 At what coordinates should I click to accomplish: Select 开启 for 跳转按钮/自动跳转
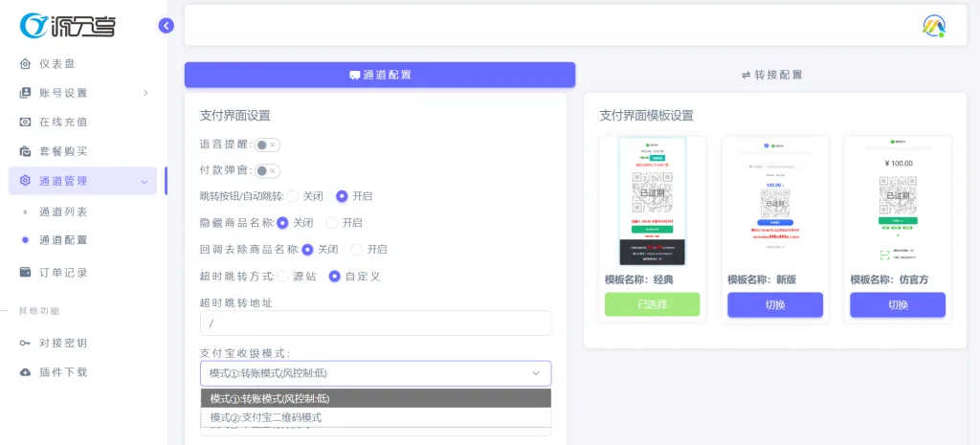(342, 196)
